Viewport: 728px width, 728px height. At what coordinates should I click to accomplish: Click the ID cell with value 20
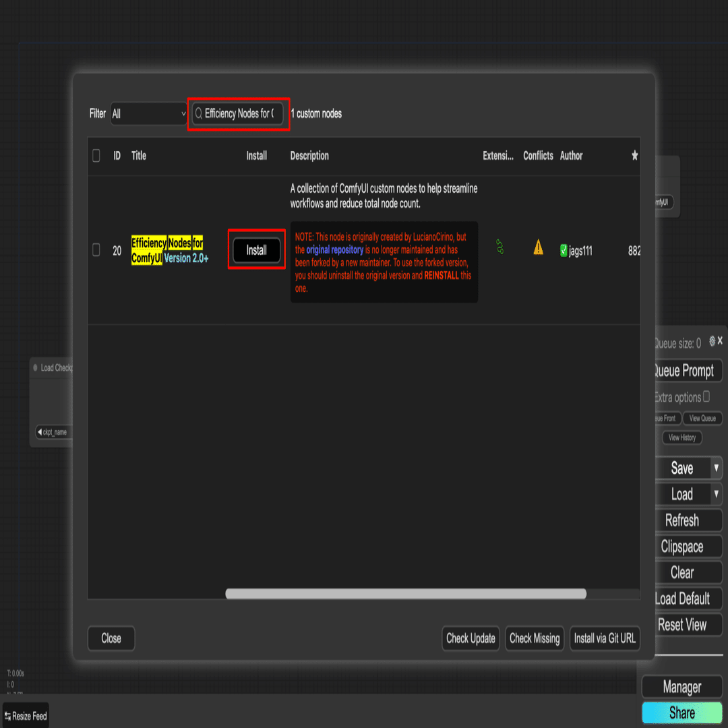[x=117, y=251]
